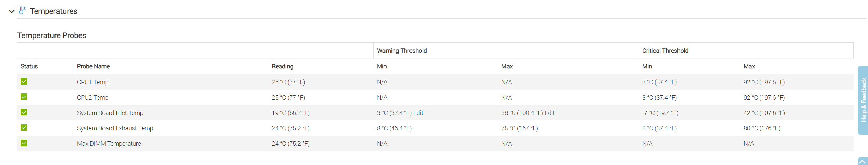Click the scroll-to-top arrow icon
Viewport: 868px width, 165px height.
[863, 162]
